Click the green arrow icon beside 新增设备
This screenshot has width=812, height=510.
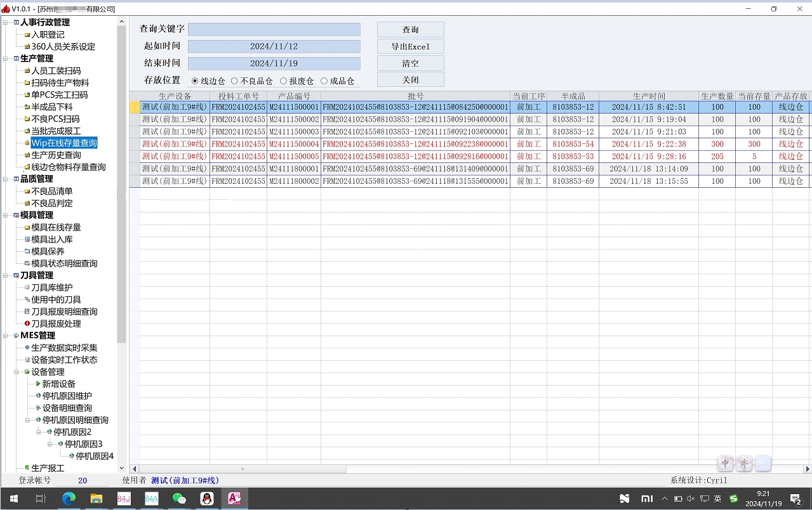38,384
